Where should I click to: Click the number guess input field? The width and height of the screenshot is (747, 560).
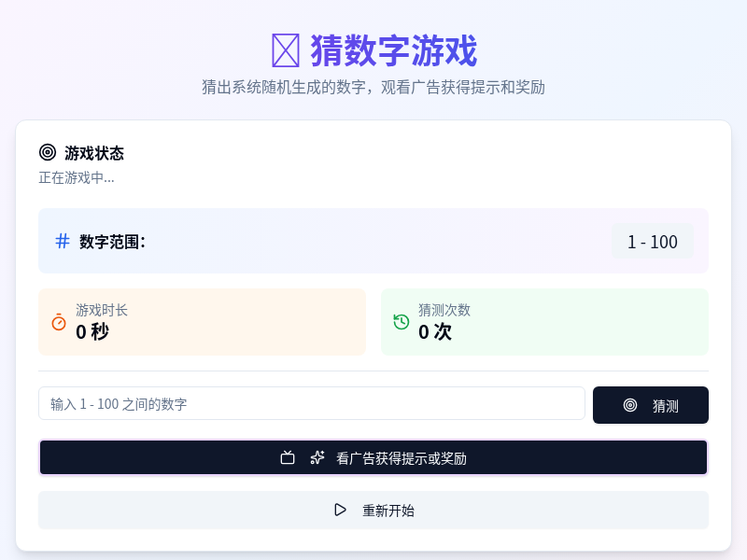[312, 403]
